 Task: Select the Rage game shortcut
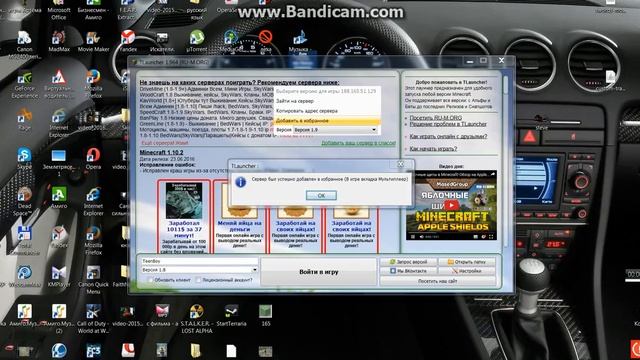(x=24, y=120)
